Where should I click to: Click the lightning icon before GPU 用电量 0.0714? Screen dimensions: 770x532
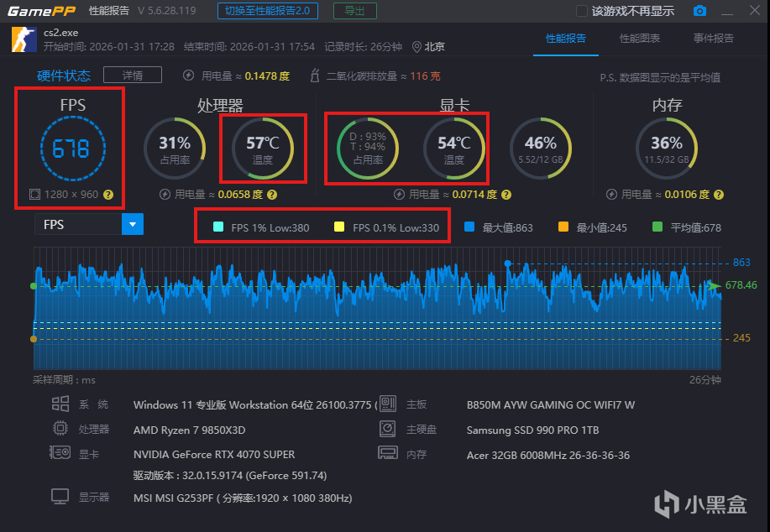(399, 195)
